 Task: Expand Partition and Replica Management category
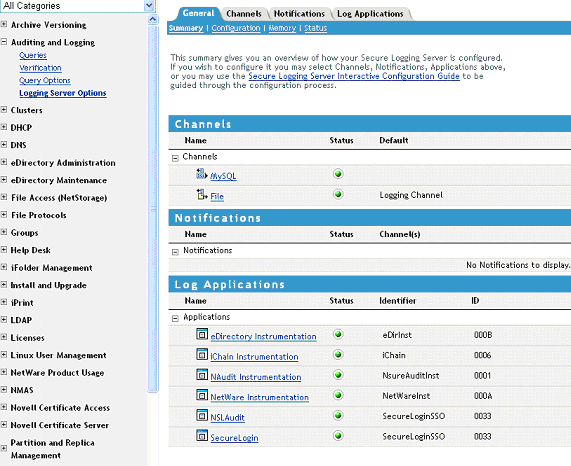click(x=4, y=448)
